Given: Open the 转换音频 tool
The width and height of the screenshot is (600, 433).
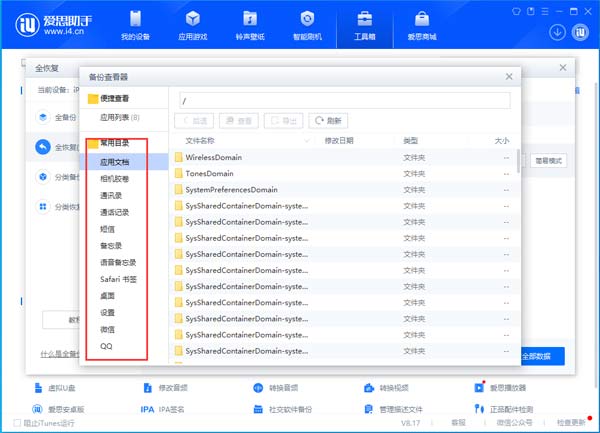Looking at the screenshot, I should click(x=276, y=388).
